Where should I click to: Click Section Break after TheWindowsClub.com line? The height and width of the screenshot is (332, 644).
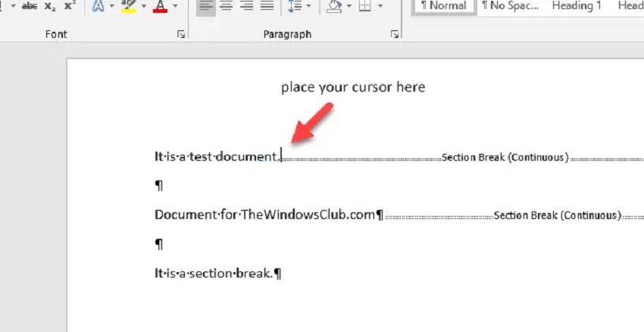(x=558, y=215)
